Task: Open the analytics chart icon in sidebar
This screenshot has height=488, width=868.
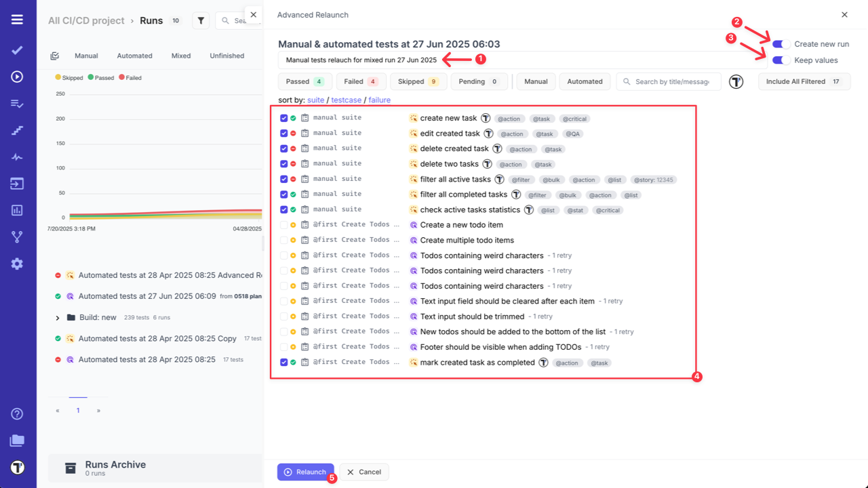Action: (17, 210)
